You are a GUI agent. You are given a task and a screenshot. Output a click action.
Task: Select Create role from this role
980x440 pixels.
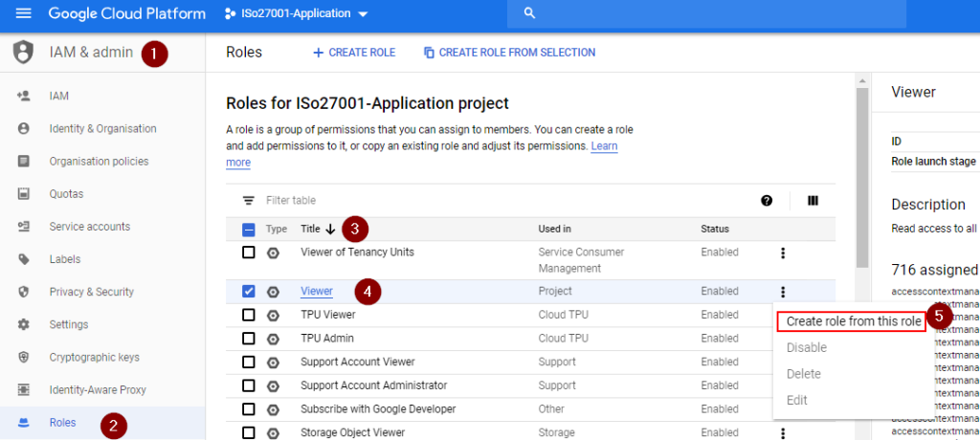[x=853, y=321]
